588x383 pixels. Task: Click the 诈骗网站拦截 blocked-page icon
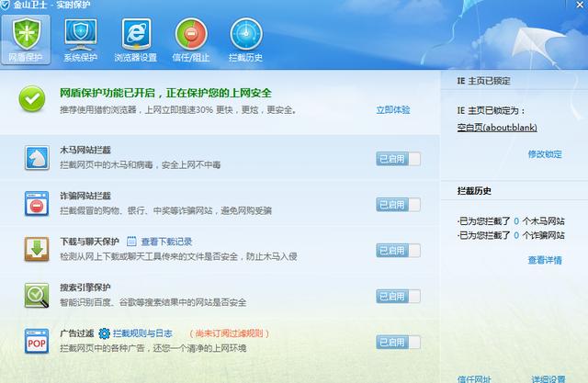coord(37,204)
